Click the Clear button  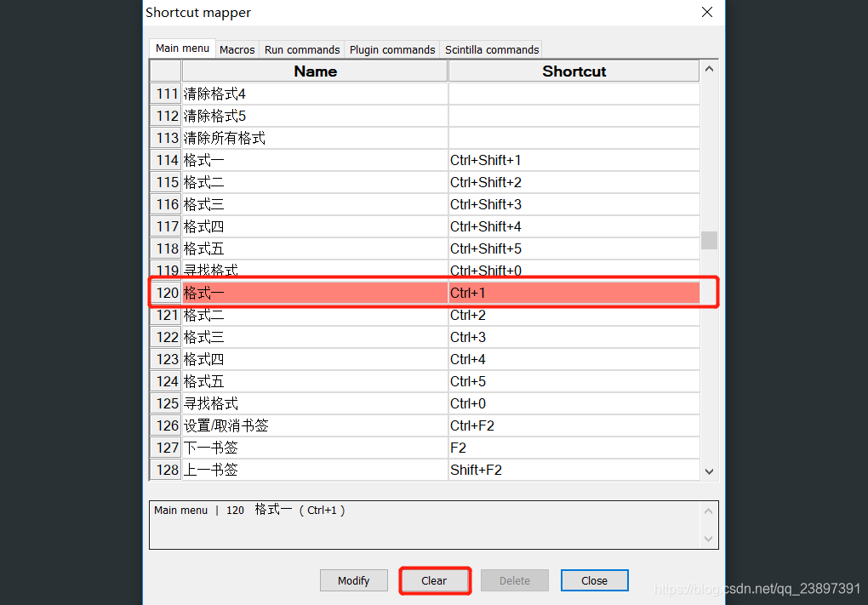click(x=434, y=580)
